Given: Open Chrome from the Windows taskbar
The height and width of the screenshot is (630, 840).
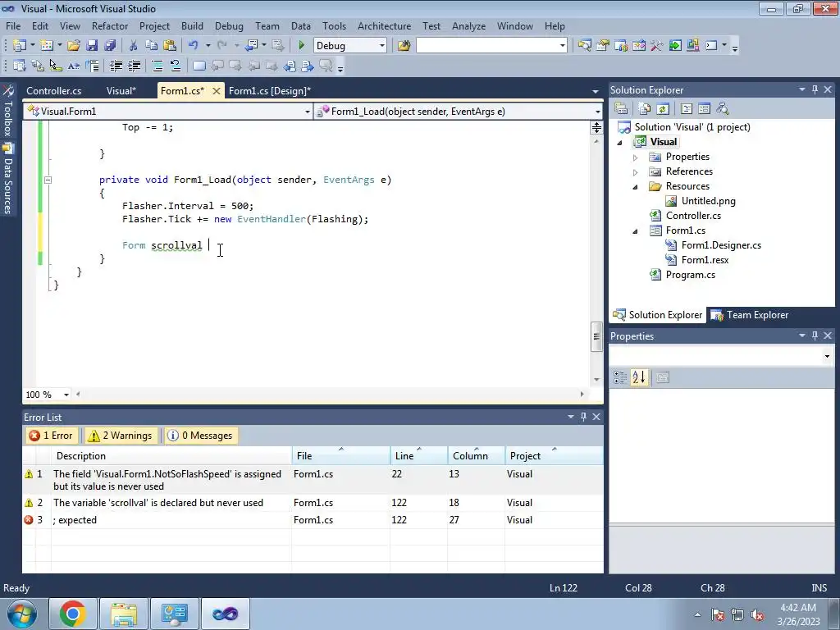Looking at the screenshot, I should 73,614.
